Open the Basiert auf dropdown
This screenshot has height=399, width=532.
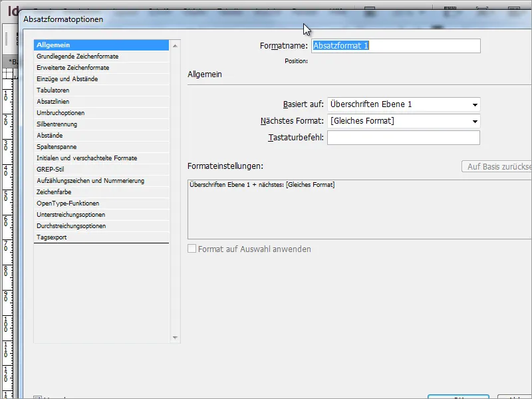[x=404, y=104]
